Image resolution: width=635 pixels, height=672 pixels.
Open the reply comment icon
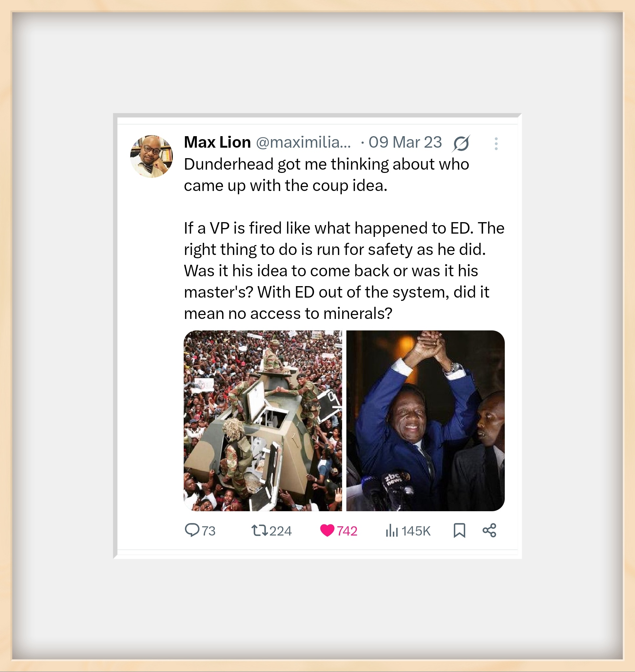[x=192, y=530]
